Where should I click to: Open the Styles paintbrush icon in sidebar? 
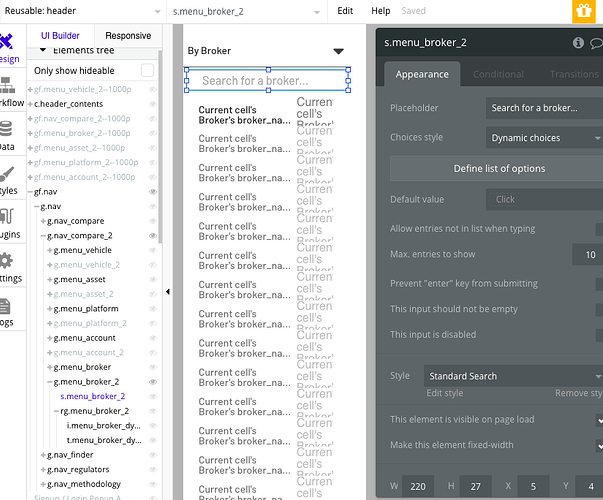(x=7, y=174)
